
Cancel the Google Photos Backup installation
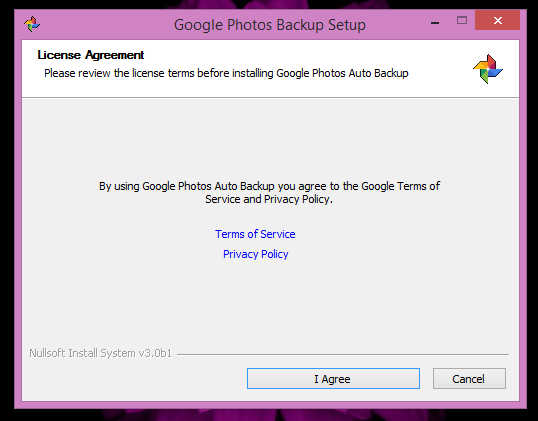click(x=469, y=378)
